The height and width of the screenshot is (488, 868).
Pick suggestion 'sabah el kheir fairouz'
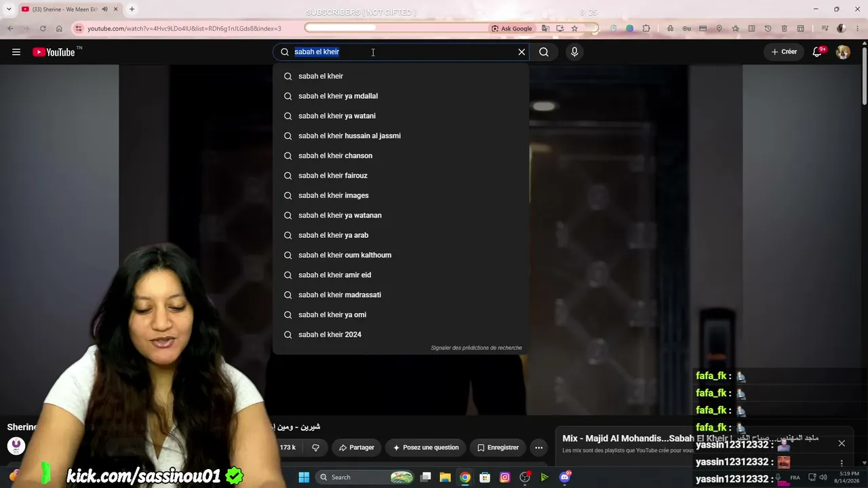point(401,176)
